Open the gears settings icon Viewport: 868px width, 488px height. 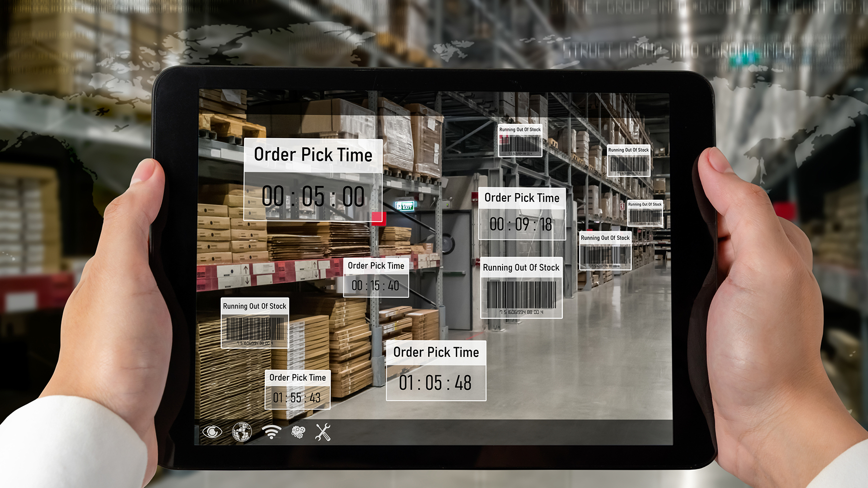(x=298, y=432)
